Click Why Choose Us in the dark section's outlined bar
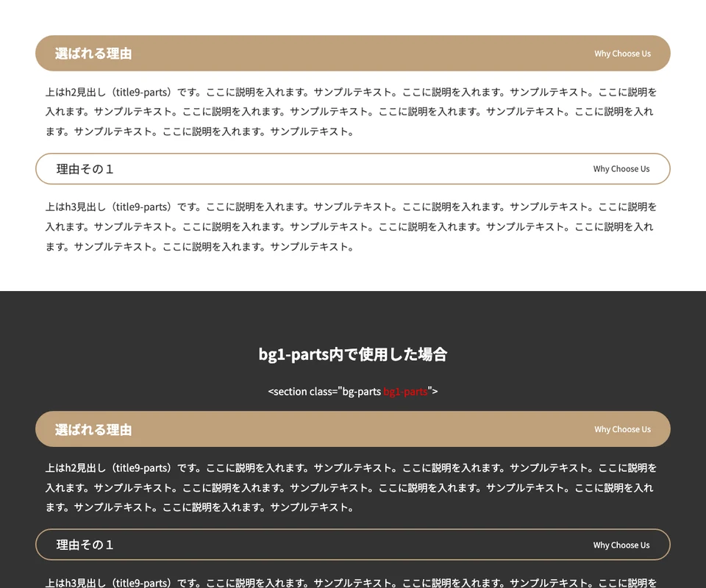Viewport: 706px width, 588px height. tap(621, 545)
